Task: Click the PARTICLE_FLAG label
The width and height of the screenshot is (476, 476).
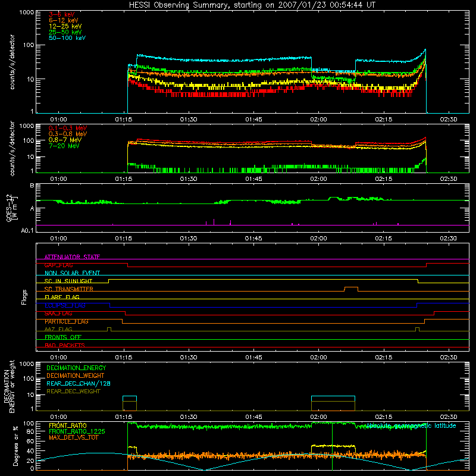Action: coord(67,321)
